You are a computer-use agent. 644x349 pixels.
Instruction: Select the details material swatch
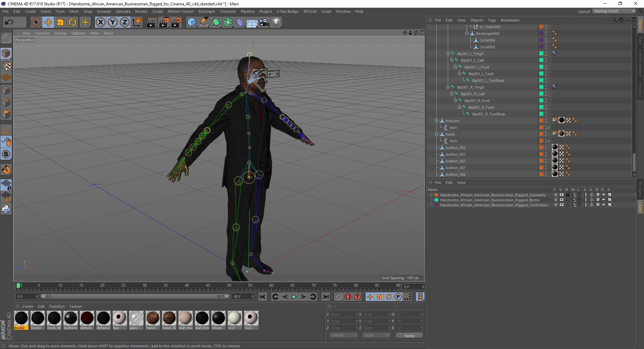[x=87, y=318]
